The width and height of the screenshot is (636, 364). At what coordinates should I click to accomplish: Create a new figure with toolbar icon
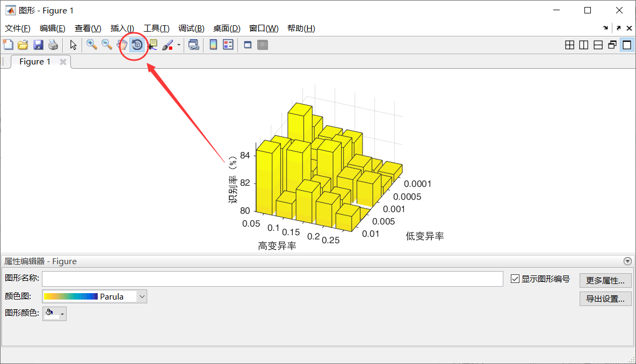pyautogui.click(x=8, y=45)
